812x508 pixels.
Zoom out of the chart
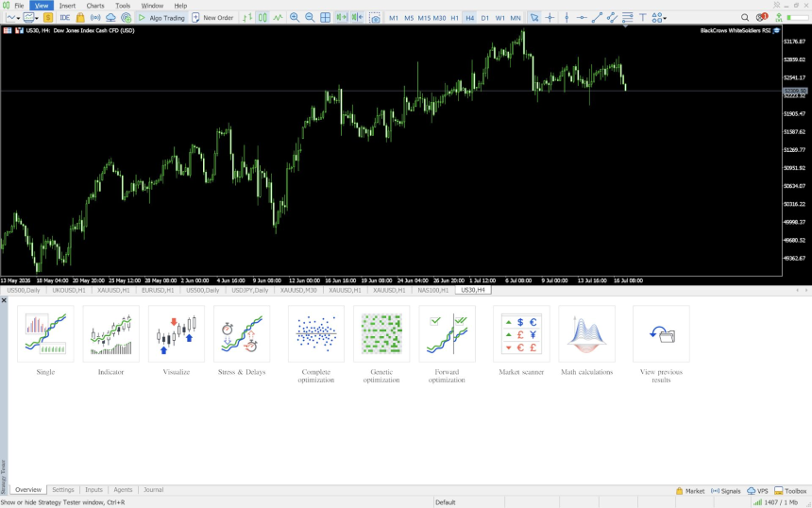pyautogui.click(x=310, y=18)
